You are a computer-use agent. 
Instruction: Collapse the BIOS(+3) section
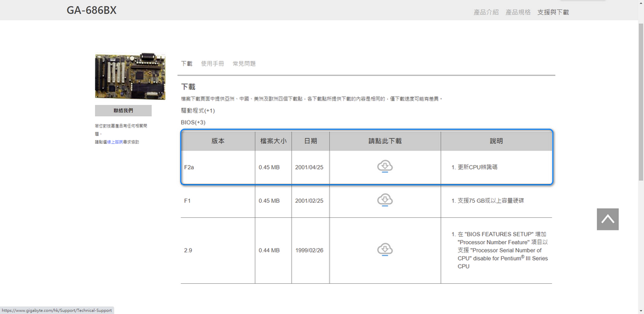click(x=193, y=122)
